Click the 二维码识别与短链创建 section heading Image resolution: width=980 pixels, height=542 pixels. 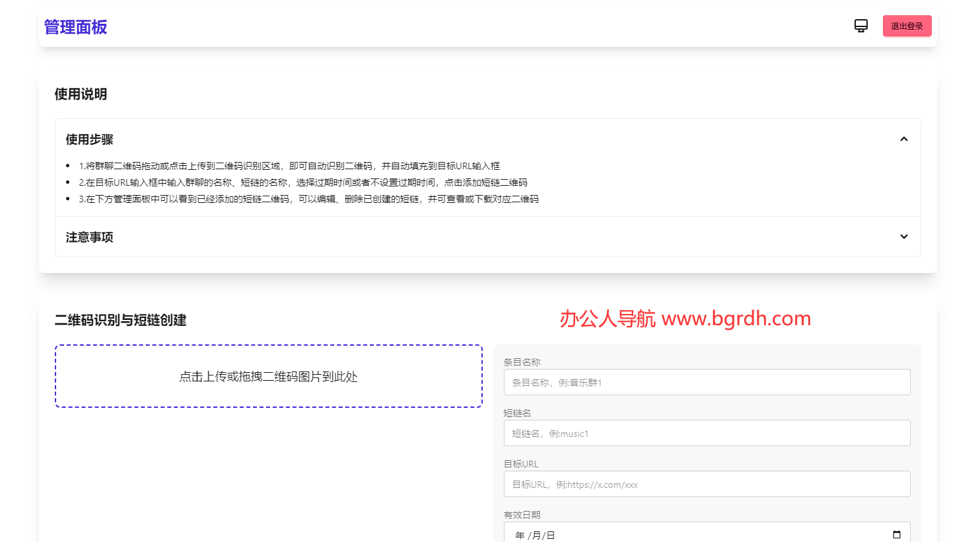click(x=120, y=321)
